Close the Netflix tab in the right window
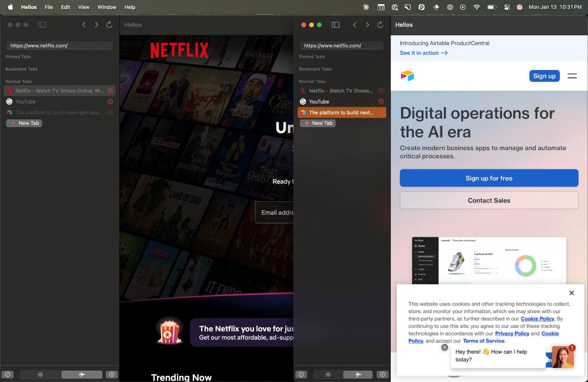The height and width of the screenshot is (382, 588). (381, 91)
